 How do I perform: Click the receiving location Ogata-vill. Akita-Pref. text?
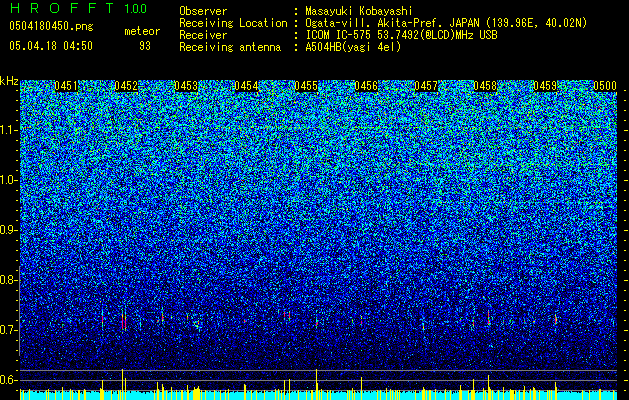(x=446, y=23)
